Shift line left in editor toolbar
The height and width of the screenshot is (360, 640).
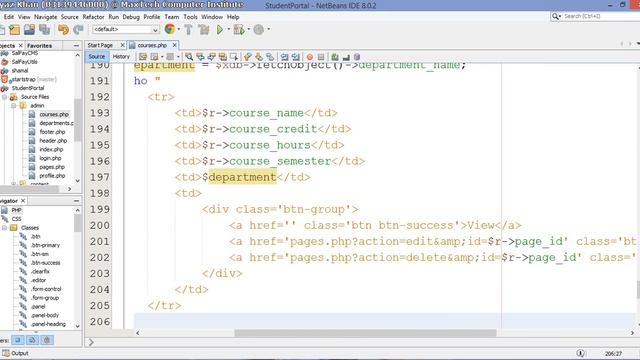[x=284, y=57]
